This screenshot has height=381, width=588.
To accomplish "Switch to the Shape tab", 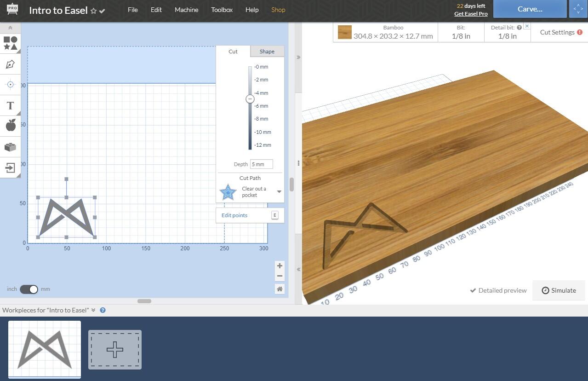I will (x=267, y=52).
